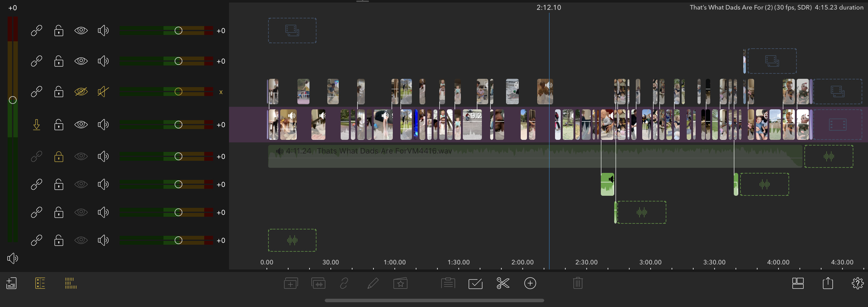The height and width of the screenshot is (307, 868).
Task: Click the horizontal timeline scrollbar
Action: click(434, 300)
